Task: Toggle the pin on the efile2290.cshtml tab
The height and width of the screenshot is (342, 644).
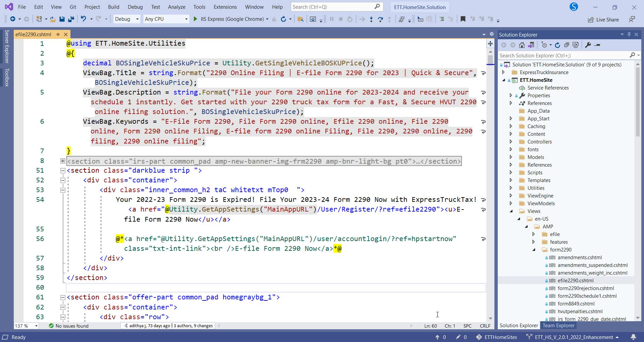Action: tap(58, 34)
